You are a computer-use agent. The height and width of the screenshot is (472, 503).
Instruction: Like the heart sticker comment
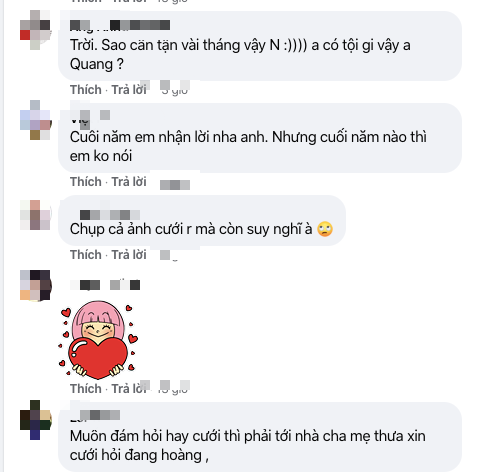(86, 389)
